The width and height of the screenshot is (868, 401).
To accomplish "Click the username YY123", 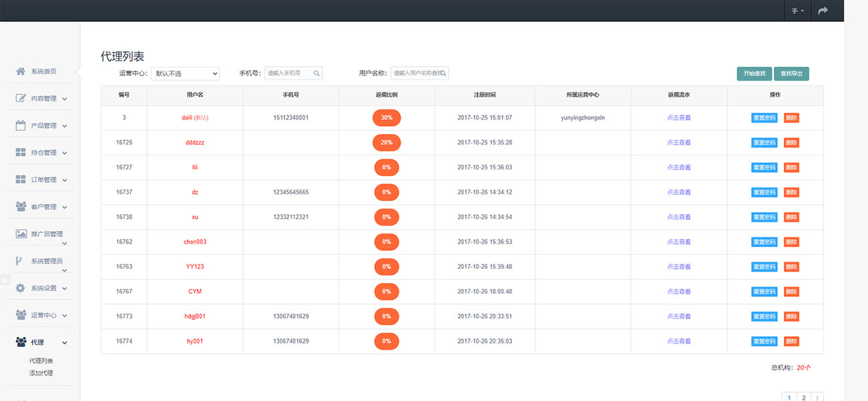I will (x=195, y=266).
